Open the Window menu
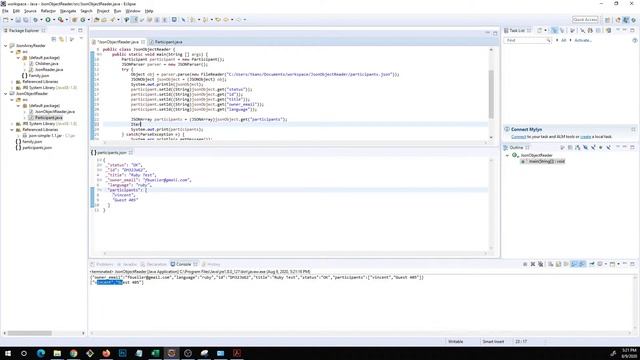Screen dimensions: 640x360 pyautogui.click(x=133, y=11)
